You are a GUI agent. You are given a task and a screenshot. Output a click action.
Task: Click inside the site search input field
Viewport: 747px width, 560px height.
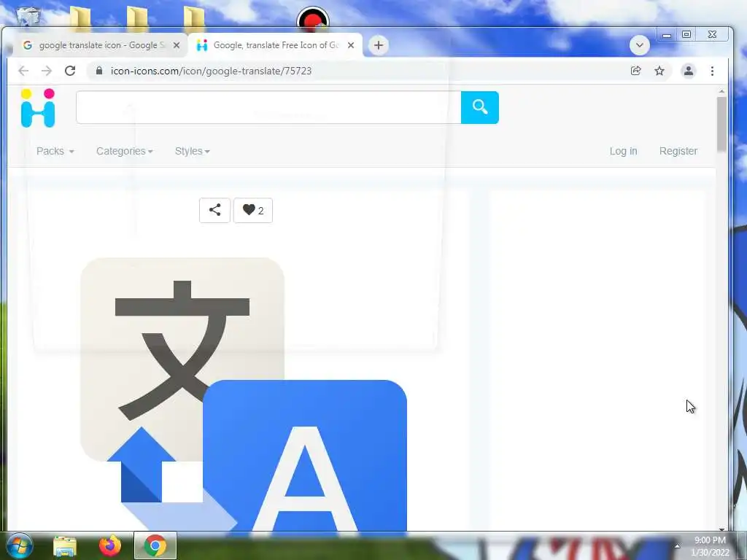pos(268,107)
